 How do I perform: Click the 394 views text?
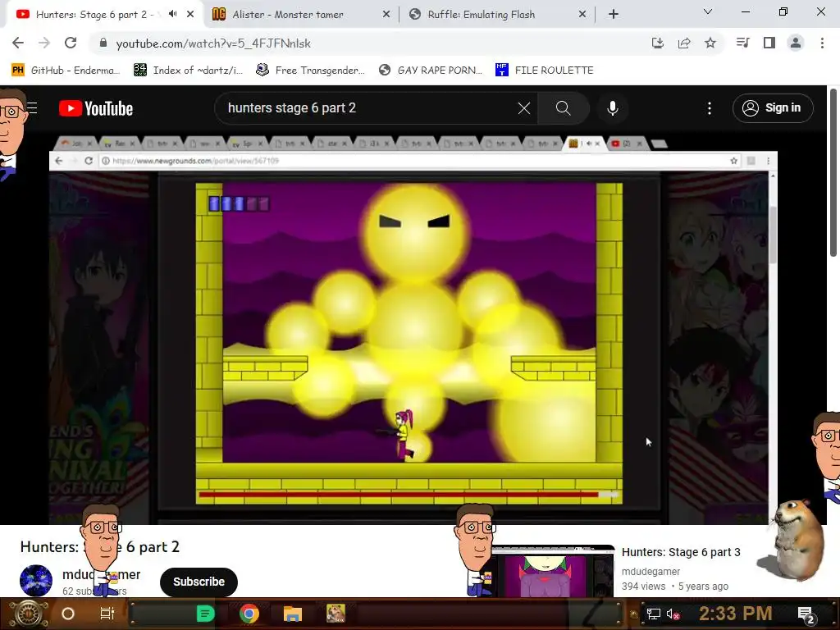643,587
